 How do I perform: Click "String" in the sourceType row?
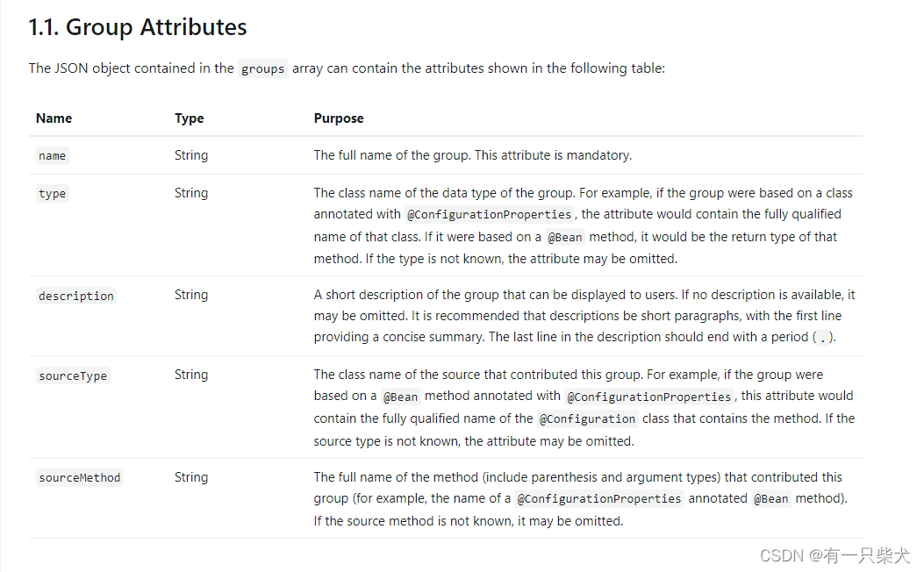[191, 375]
